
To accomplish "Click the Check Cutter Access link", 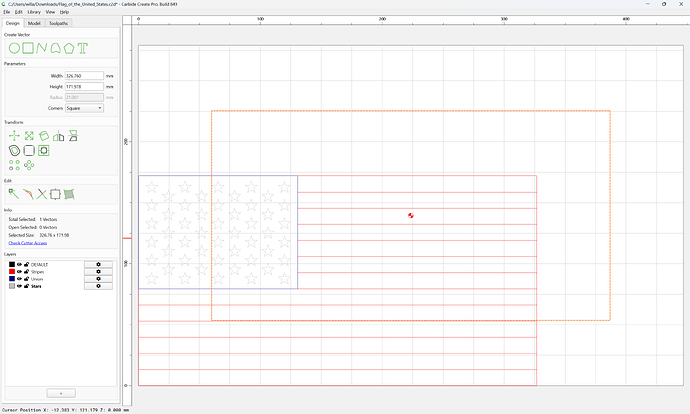I will (28, 243).
